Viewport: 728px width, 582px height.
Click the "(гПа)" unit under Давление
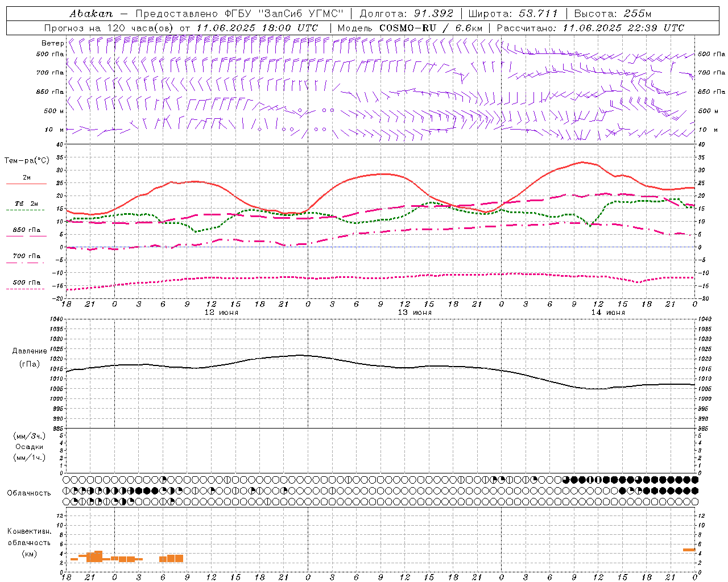30,364
